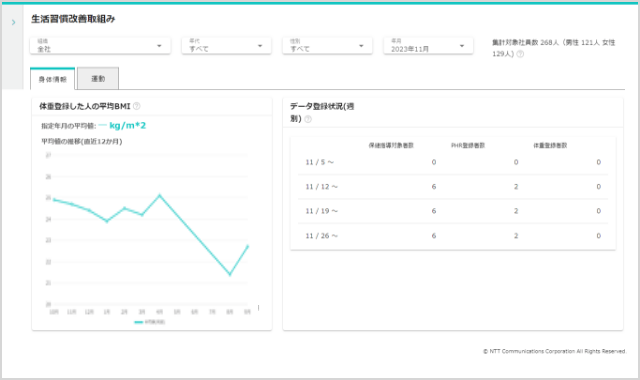640x380 pixels.
Task: Click help icon beside データ登録状況(週別)
Action: pyautogui.click(x=308, y=119)
